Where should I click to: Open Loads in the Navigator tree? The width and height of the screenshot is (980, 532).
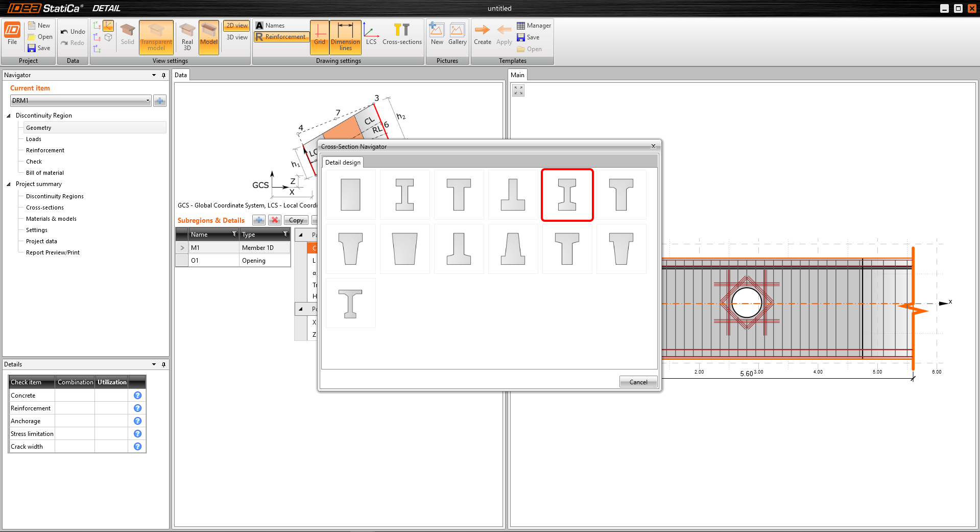point(34,139)
